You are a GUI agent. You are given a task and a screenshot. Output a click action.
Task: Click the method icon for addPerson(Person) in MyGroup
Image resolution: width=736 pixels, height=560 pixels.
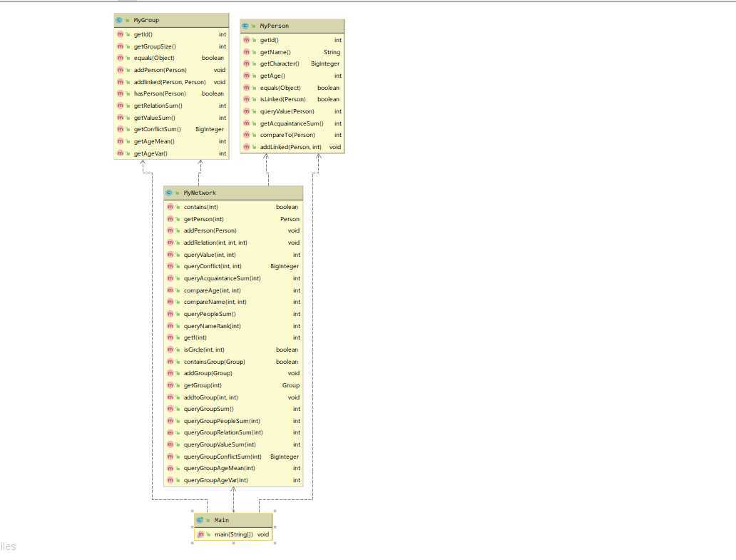pos(120,70)
